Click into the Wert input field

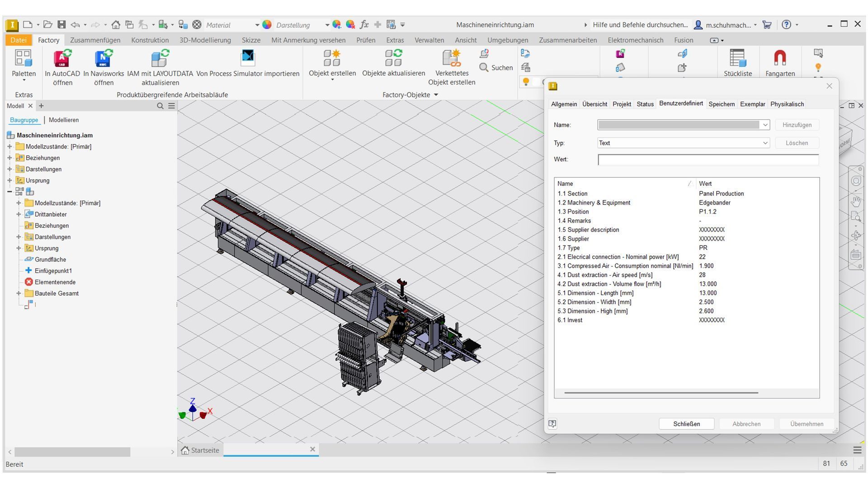pos(708,160)
